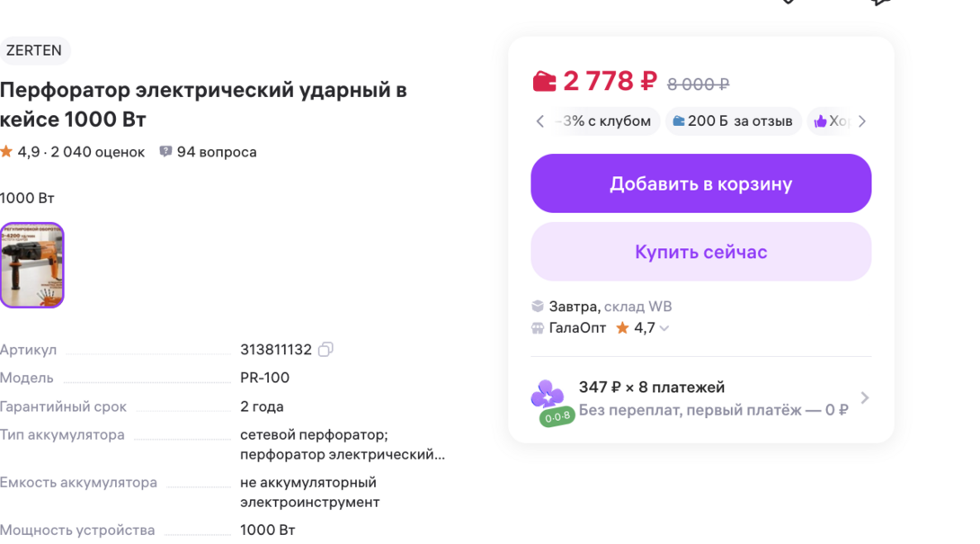
Task: Click the склад WB delivery info text
Action: (637, 307)
